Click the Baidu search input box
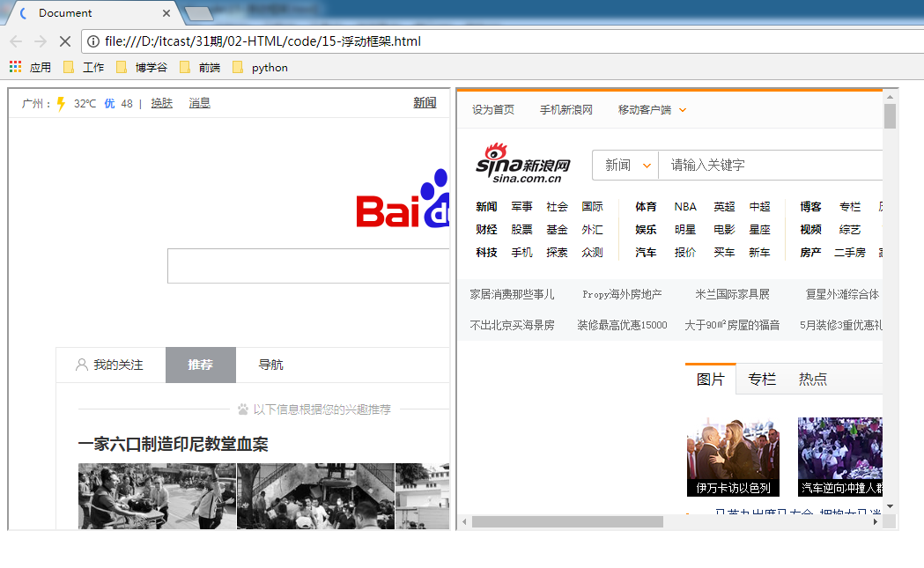The height and width of the screenshot is (568, 924). [308, 266]
